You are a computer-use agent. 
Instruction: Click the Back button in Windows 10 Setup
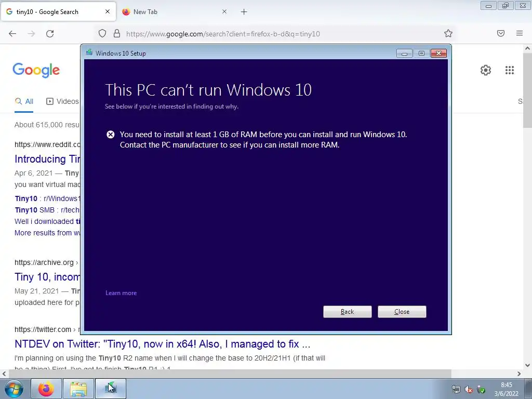point(347,312)
